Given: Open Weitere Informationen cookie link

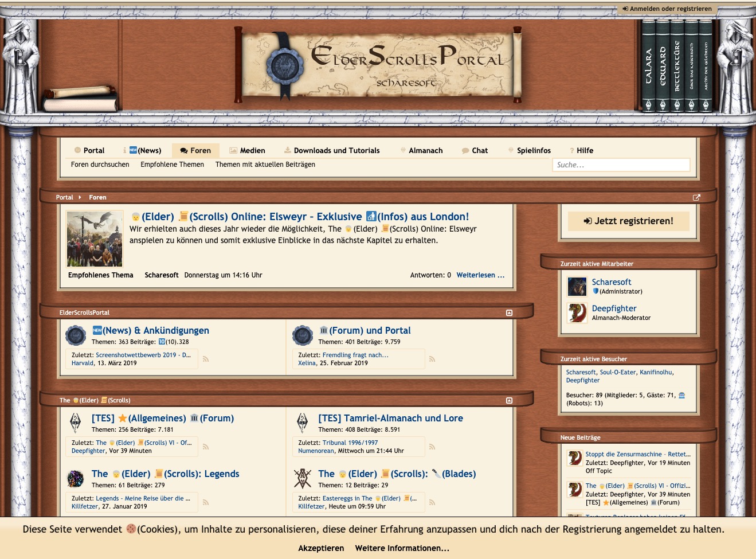Looking at the screenshot, I should click(x=402, y=548).
